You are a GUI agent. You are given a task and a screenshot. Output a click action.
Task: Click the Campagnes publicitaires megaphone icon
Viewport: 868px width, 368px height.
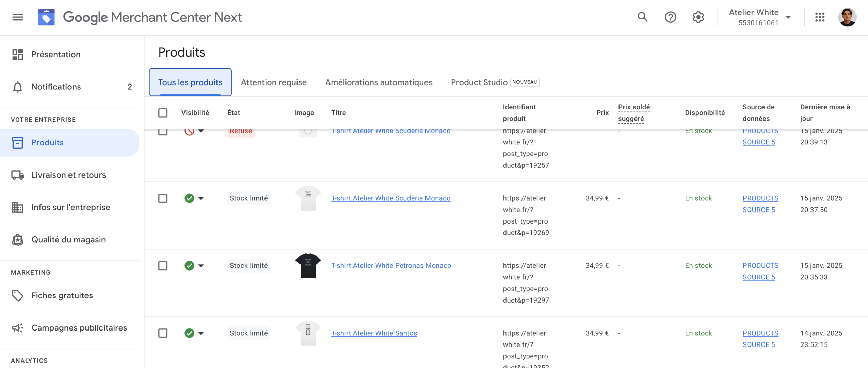click(x=17, y=328)
